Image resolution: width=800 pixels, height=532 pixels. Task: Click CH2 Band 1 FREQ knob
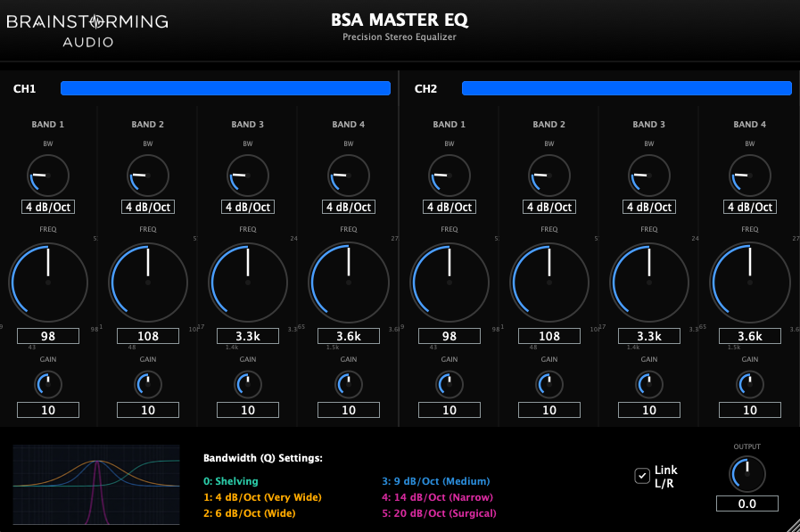click(x=449, y=282)
